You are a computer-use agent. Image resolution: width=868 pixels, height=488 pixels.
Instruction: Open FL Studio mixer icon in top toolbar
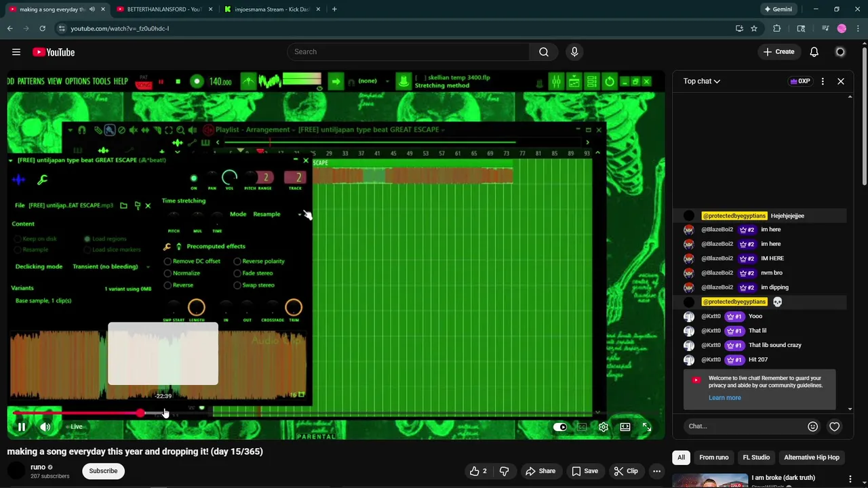tap(556, 82)
